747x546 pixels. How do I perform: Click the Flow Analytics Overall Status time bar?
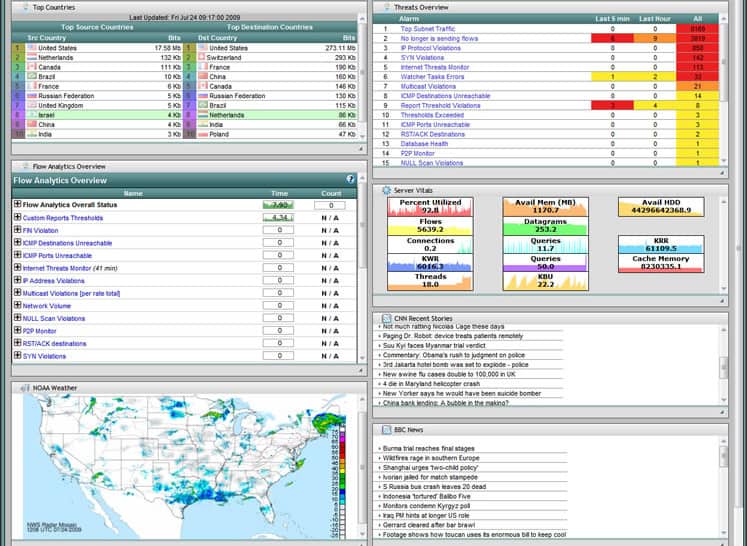pos(278,205)
